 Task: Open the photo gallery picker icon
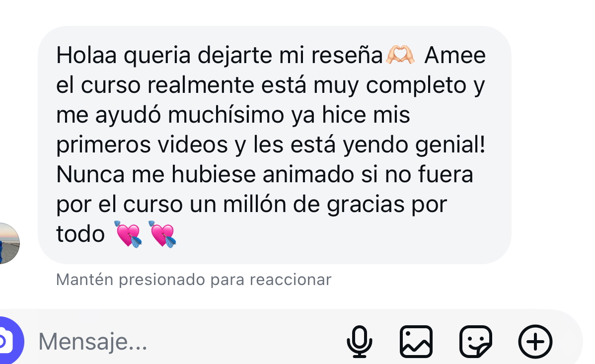[x=416, y=342]
